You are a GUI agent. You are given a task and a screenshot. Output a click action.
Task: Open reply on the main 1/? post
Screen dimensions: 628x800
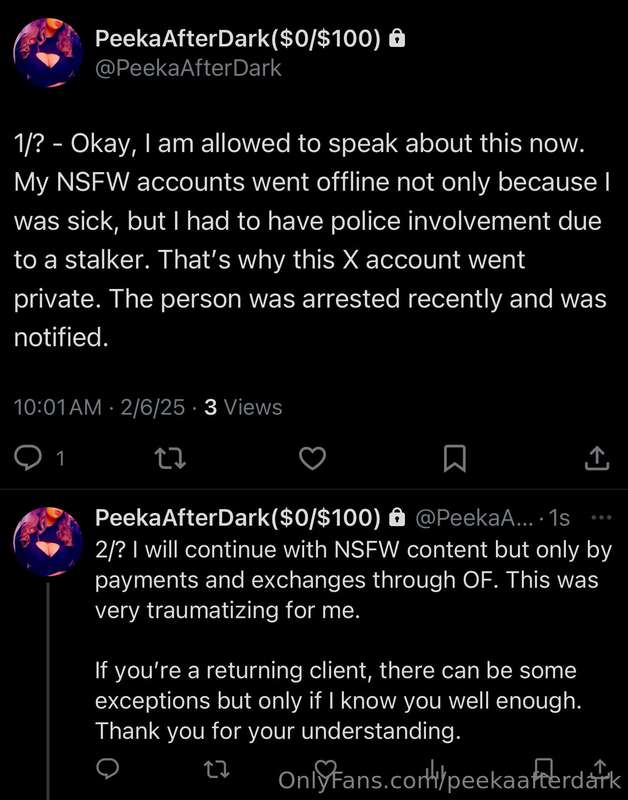pos(28,458)
